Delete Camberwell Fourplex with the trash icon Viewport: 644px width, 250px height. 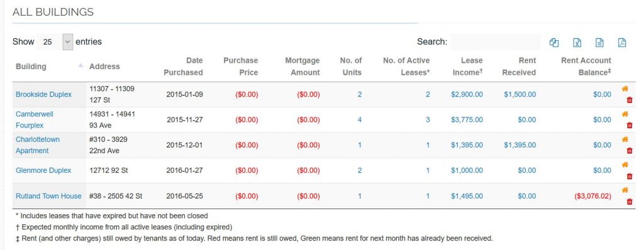[630, 126]
